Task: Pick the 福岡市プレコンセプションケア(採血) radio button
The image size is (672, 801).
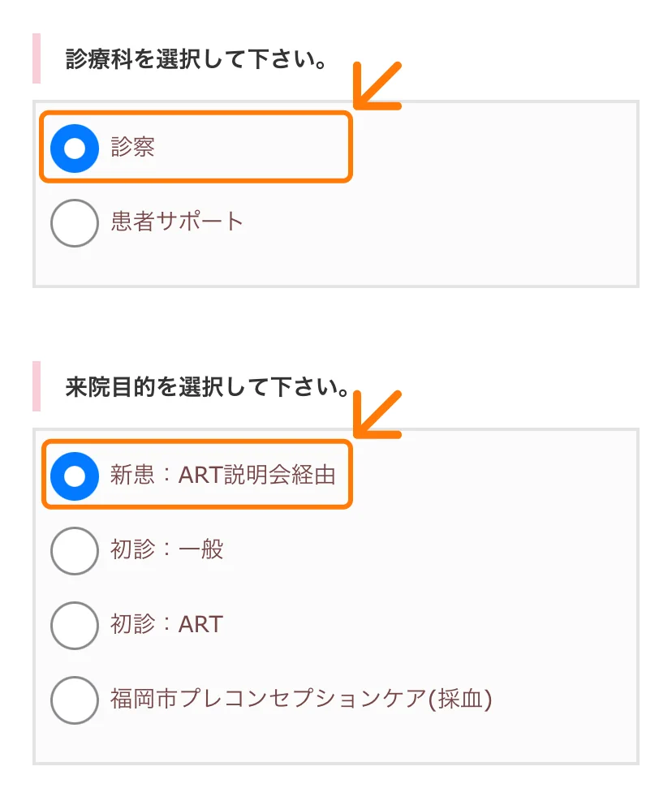Action: point(75,699)
